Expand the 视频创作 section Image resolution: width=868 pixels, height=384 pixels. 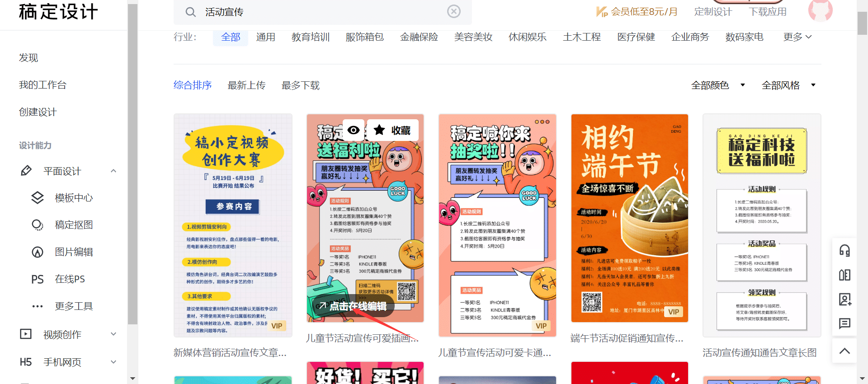point(113,334)
